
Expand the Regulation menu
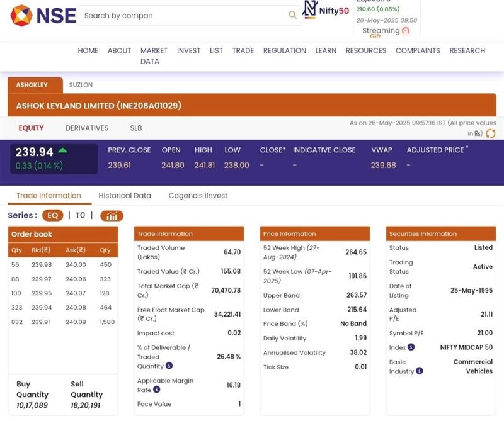pyautogui.click(x=284, y=50)
